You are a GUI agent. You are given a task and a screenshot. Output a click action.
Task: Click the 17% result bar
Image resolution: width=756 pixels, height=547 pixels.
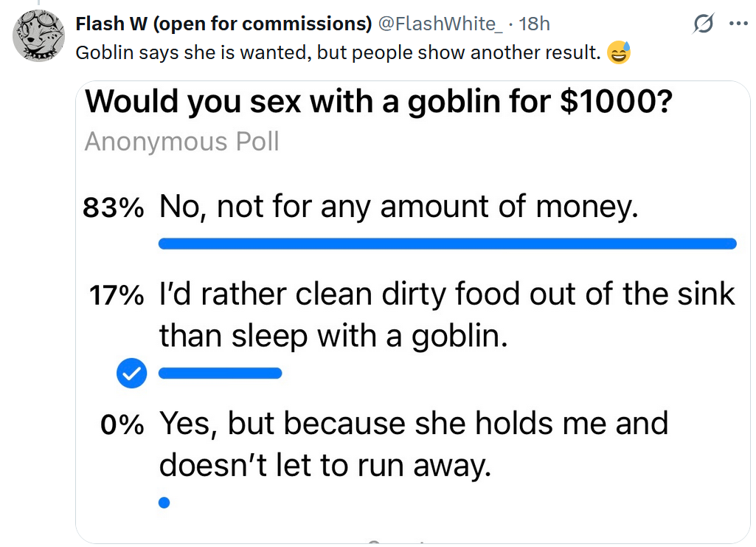tap(220, 374)
